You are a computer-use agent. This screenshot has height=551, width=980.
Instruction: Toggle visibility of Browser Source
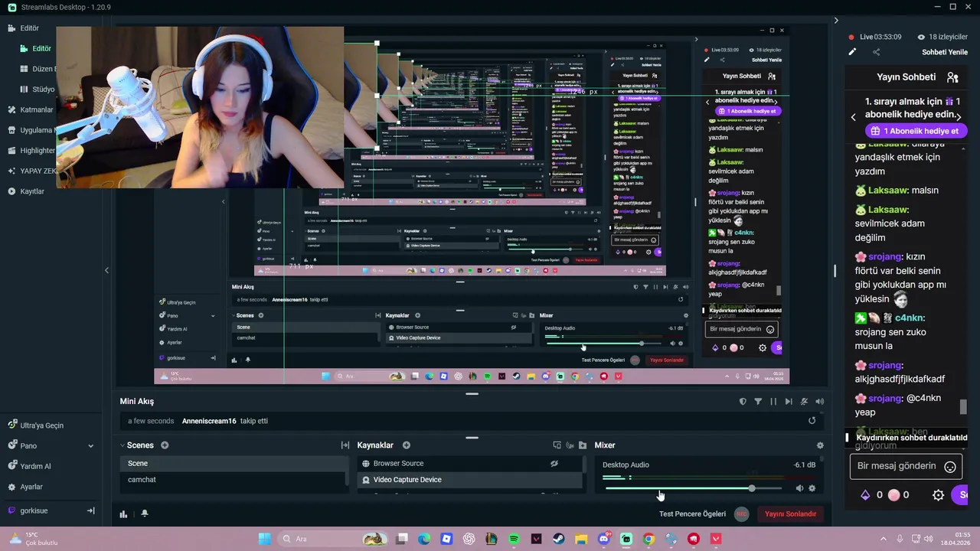pyautogui.click(x=554, y=463)
